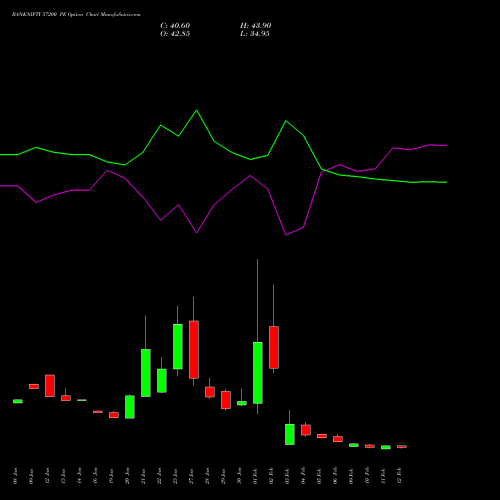Click the purple indicator line at its lowest trough
Image resolution: width=500 pixels, height=500 pixels.
click(x=286, y=235)
